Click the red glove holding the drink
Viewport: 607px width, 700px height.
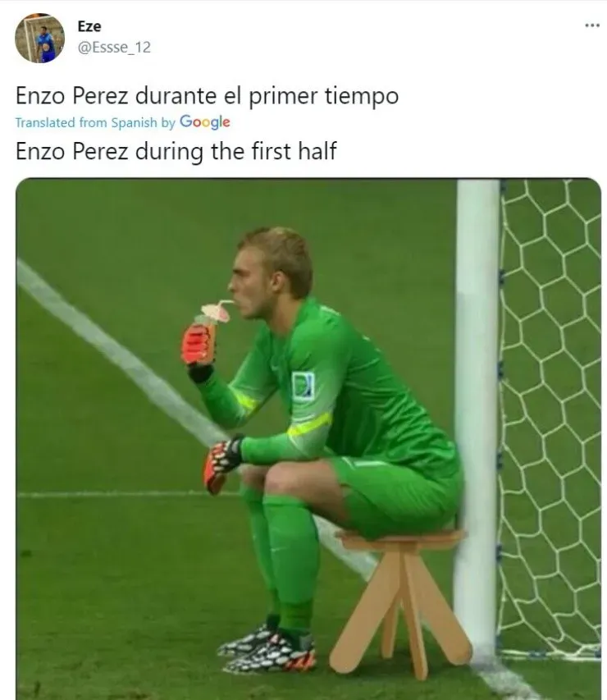[x=198, y=345]
